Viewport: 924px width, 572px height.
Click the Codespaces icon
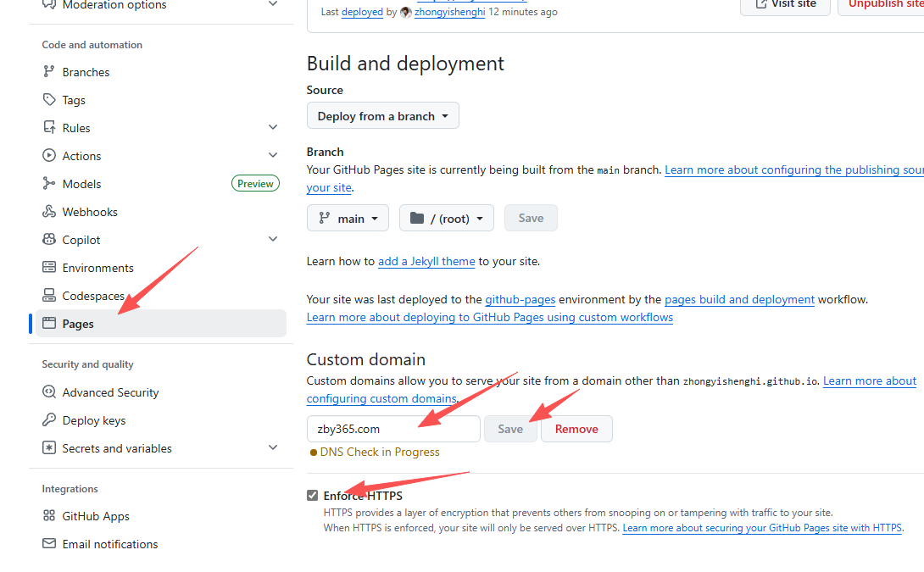point(49,295)
